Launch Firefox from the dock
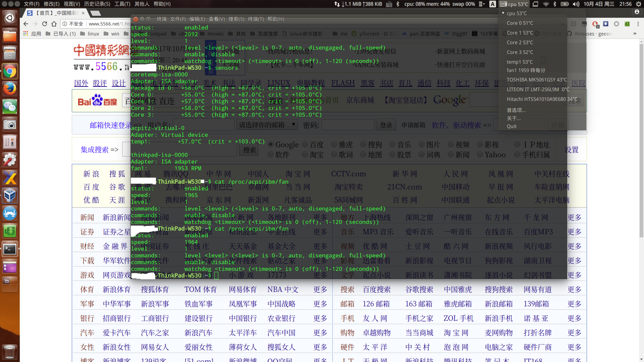Image resolution: width=644 pixels, height=362 pixels. coord(10,89)
